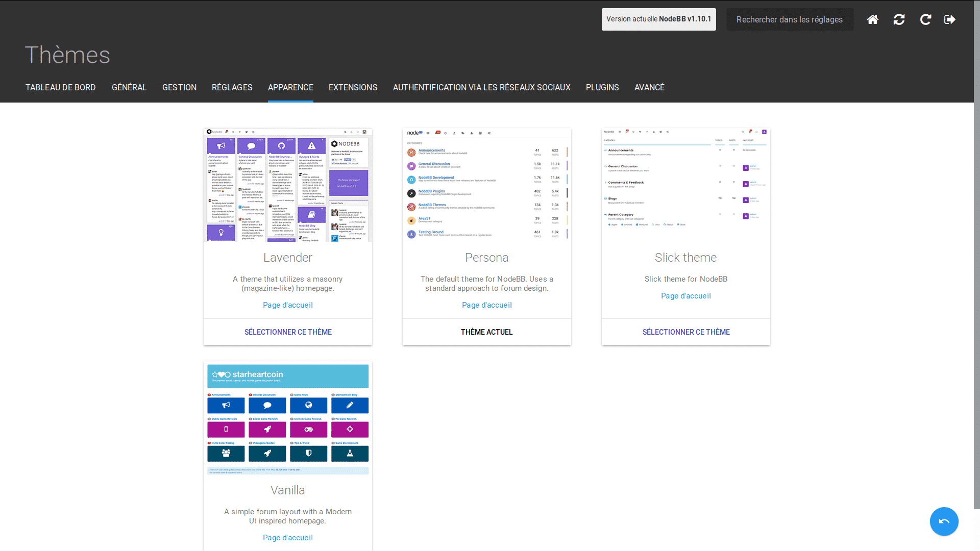Viewport: 980px width, 551px height.
Task: Click the restart forum arrow icon
Action: [925, 19]
